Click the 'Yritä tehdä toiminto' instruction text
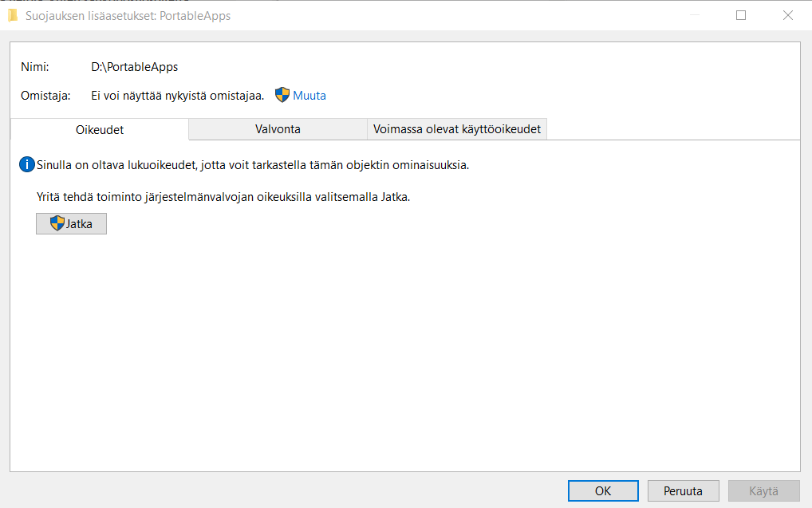Image resolution: width=812 pixels, height=508 pixels. point(223,197)
